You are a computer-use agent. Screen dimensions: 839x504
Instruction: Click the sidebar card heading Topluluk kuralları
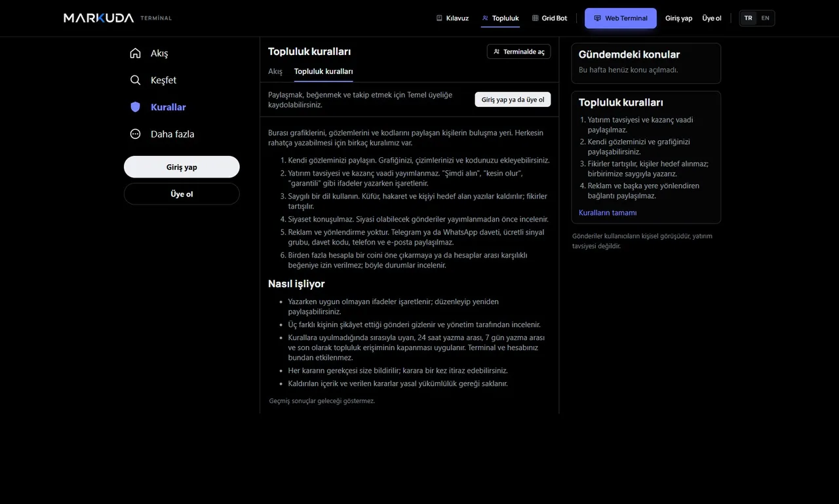pyautogui.click(x=621, y=102)
